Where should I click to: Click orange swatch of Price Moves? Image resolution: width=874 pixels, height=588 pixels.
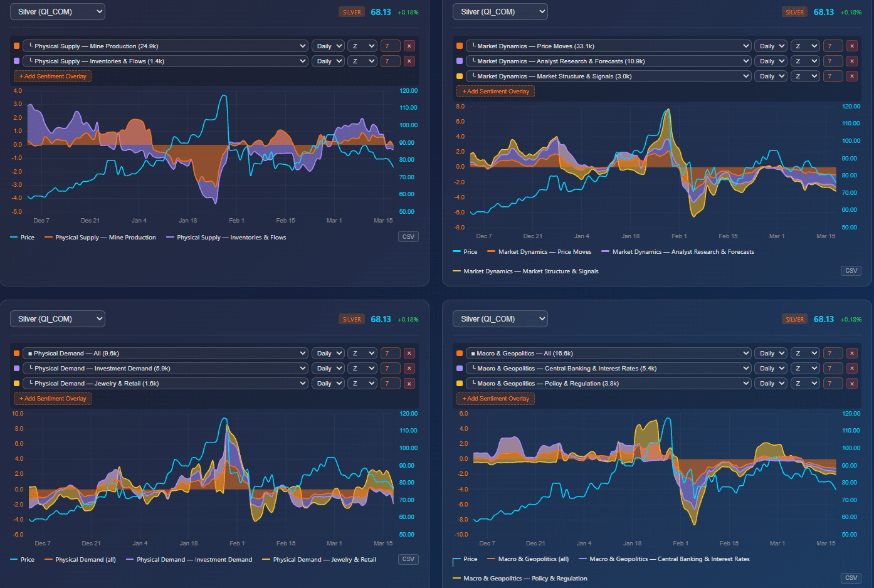460,46
